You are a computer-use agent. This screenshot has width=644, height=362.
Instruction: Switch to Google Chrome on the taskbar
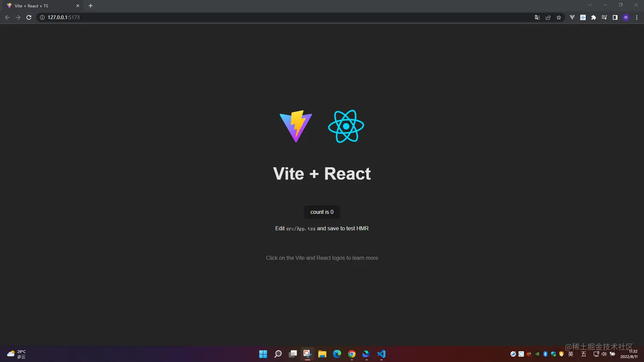352,354
